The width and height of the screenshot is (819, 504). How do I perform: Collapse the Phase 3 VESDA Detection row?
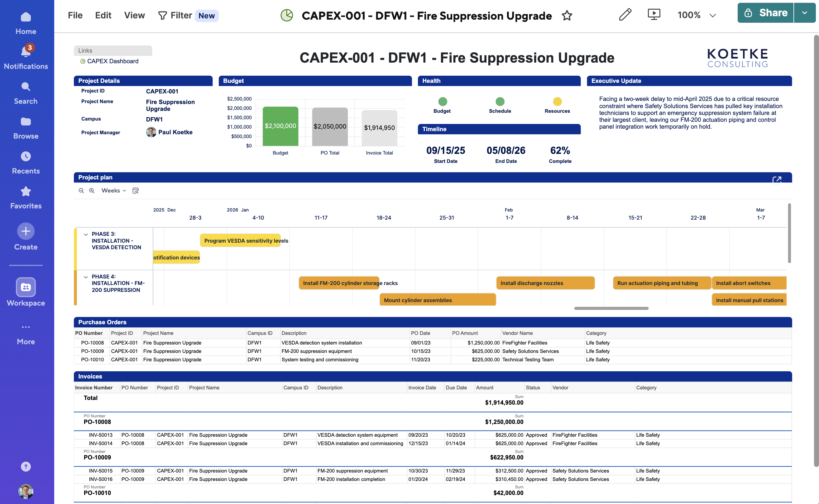(x=86, y=234)
